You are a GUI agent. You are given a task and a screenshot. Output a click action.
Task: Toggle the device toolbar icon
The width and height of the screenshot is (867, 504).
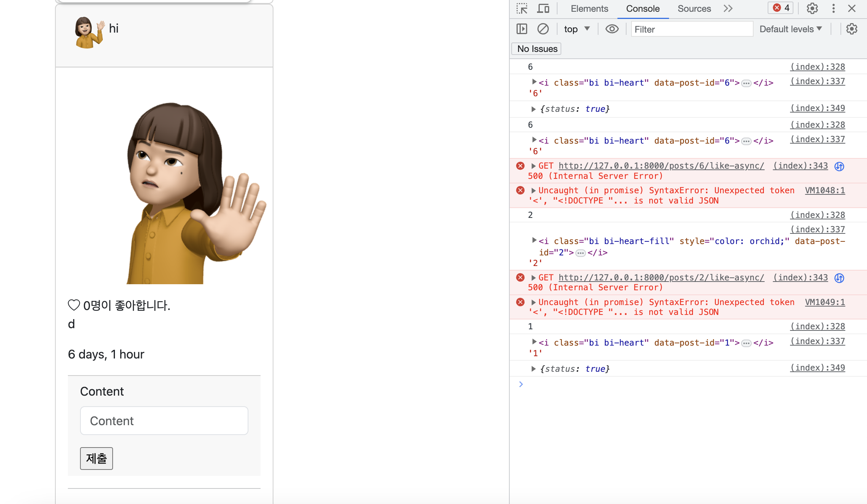543,8
